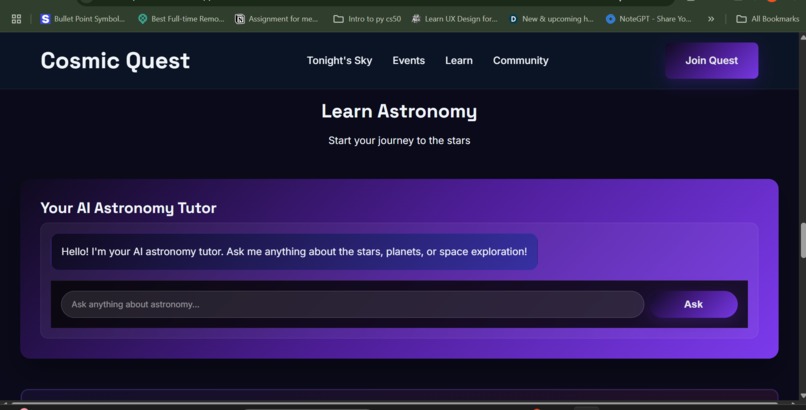This screenshot has height=410, width=806.
Task: Open the Intro to py cs50 folder
Action: pos(367,19)
